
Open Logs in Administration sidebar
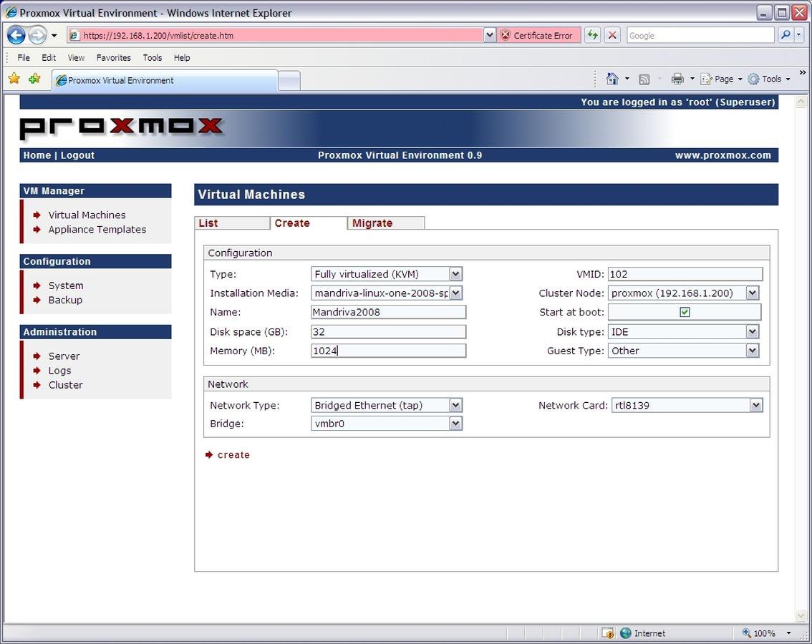59,371
